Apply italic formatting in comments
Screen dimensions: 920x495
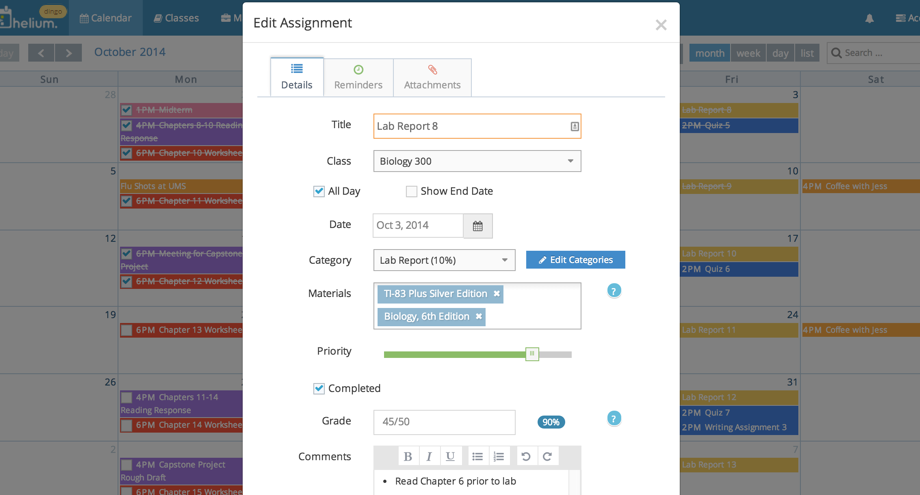point(429,456)
